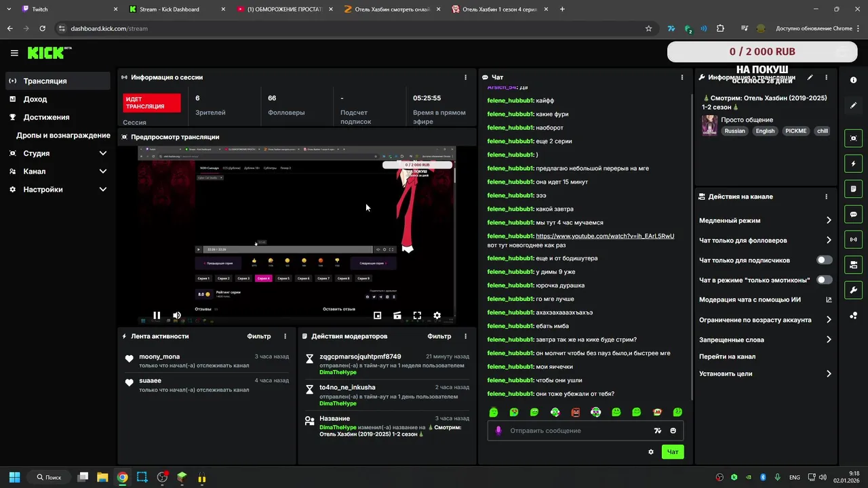Image resolution: width=868 pixels, height=488 pixels.
Task: Select Трансляция in left sidebar
Action: click(x=58, y=81)
